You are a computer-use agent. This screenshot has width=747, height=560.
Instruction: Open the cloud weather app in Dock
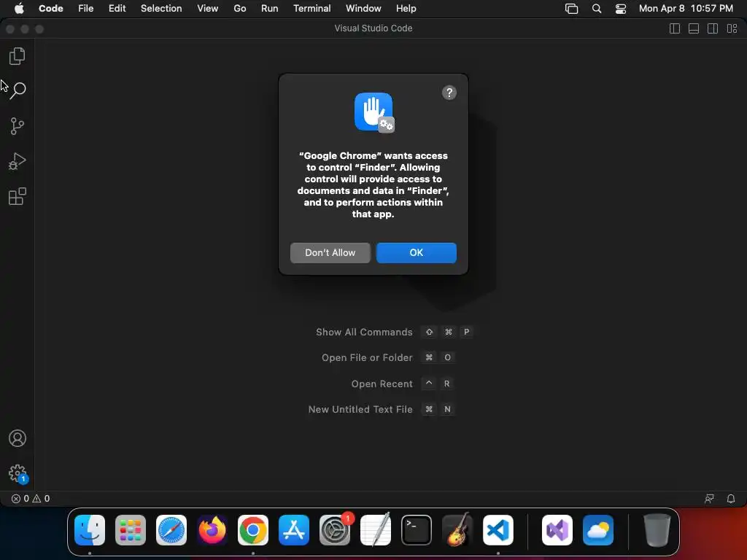tap(598, 530)
